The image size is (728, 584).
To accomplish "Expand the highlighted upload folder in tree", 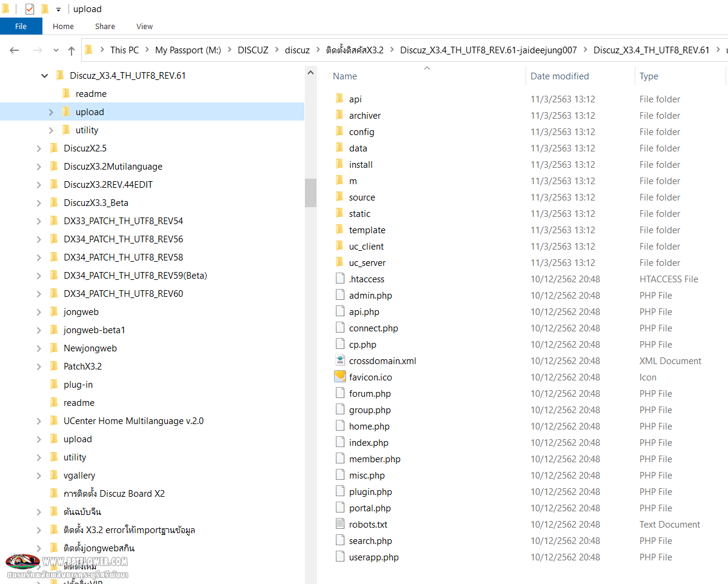I will point(51,112).
